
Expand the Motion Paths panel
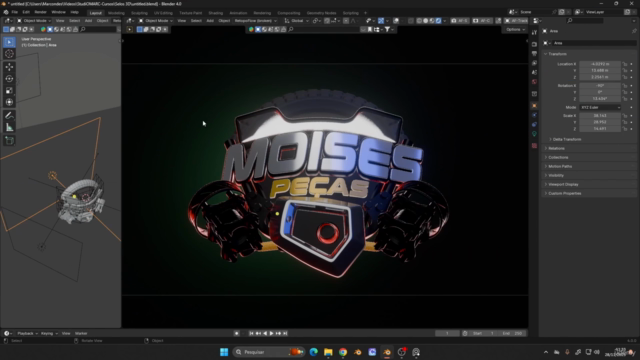560,167
